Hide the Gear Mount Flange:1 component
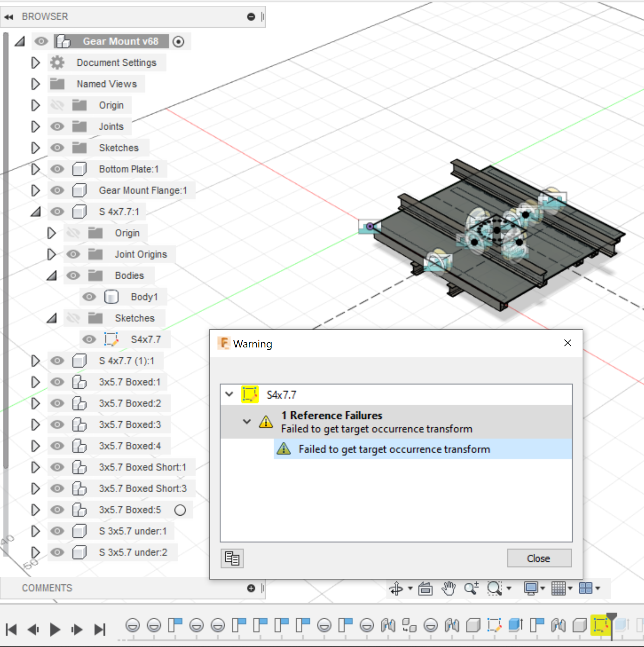 tap(57, 190)
